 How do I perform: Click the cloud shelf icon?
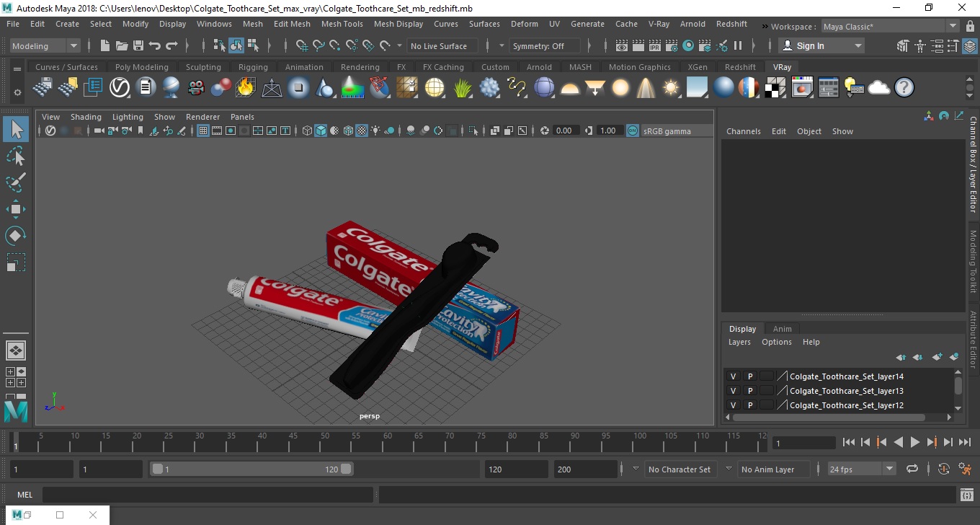click(878, 88)
